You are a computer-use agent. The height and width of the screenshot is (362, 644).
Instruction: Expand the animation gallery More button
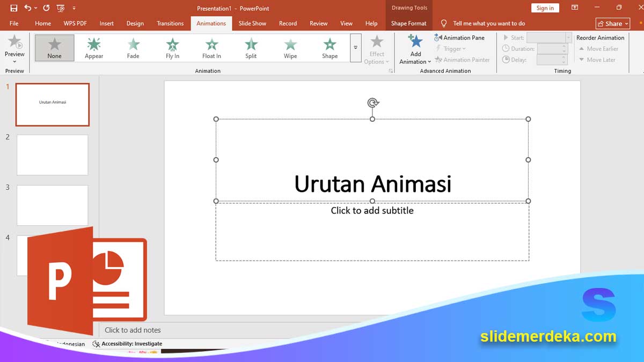coord(355,48)
